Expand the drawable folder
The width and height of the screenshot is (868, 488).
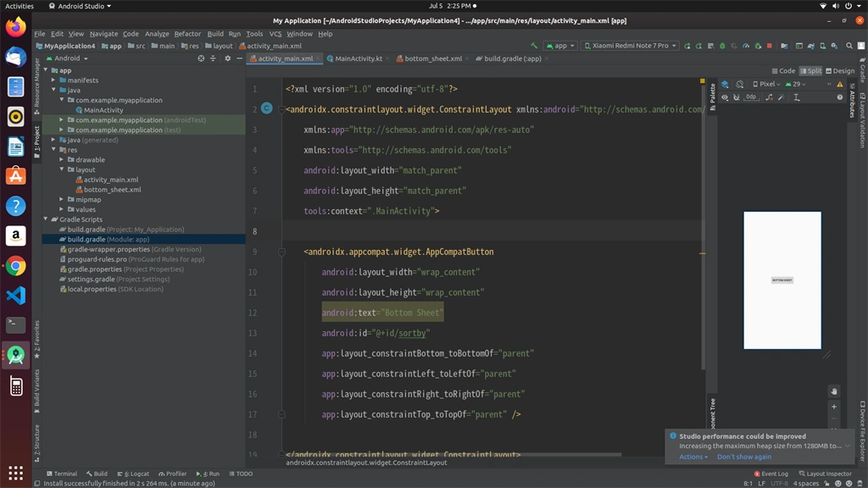coord(61,160)
